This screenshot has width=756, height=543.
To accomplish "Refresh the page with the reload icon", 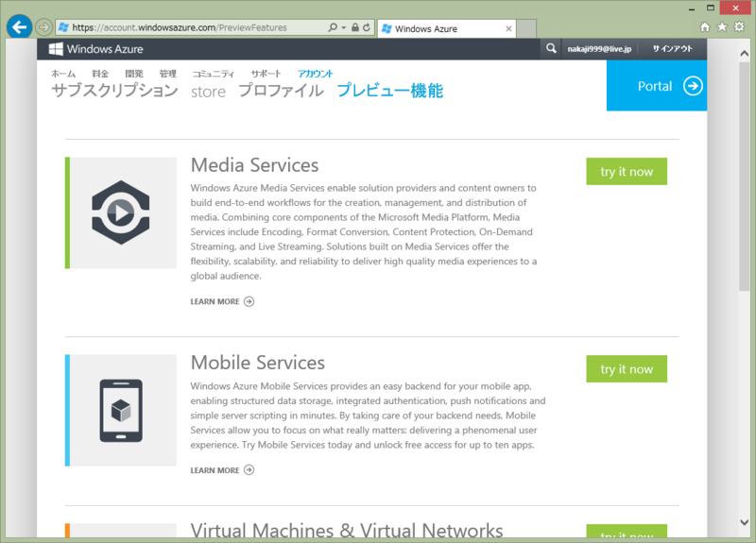I will tap(367, 27).
